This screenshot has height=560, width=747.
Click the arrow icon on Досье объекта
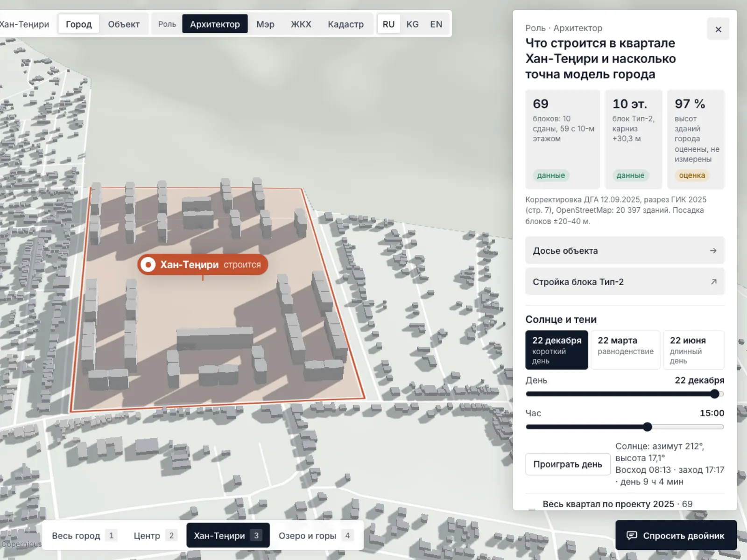tap(713, 251)
